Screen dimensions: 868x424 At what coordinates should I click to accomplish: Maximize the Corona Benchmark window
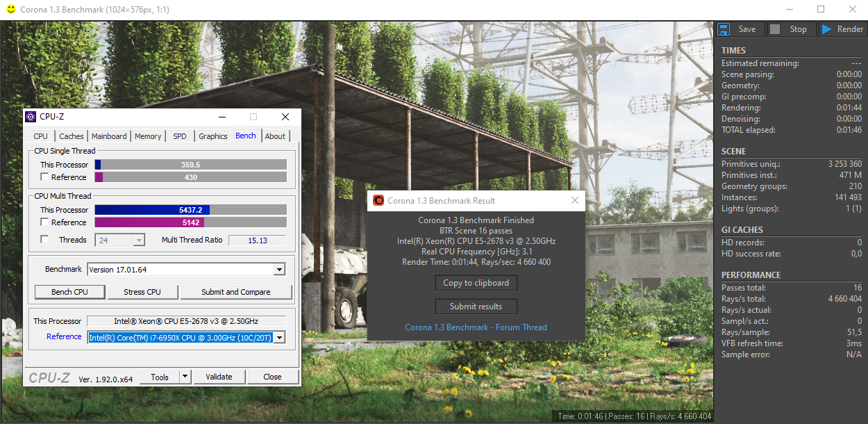[x=821, y=10]
